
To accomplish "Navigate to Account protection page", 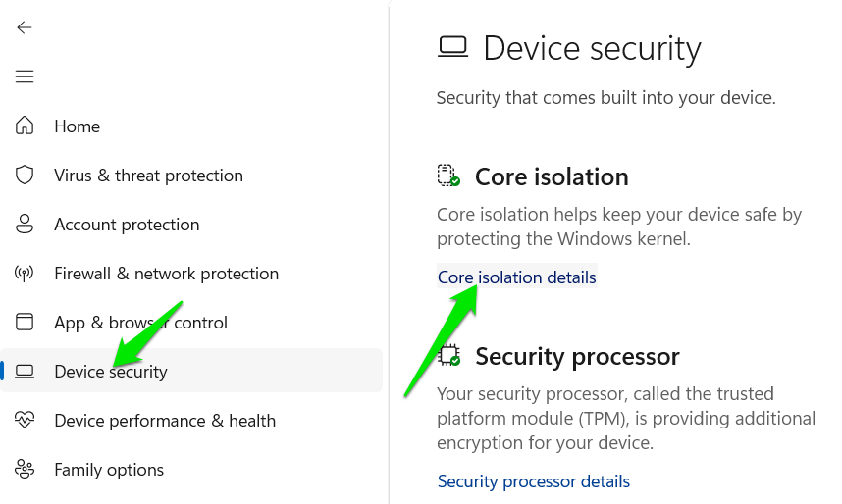I will tap(127, 225).
